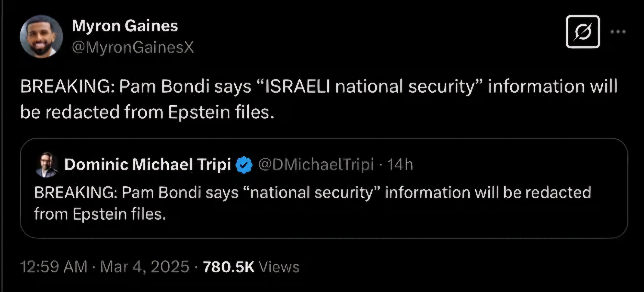Click the 14h quoted post timestamp
Viewport: 644px width, 292px height.
tap(400, 165)
